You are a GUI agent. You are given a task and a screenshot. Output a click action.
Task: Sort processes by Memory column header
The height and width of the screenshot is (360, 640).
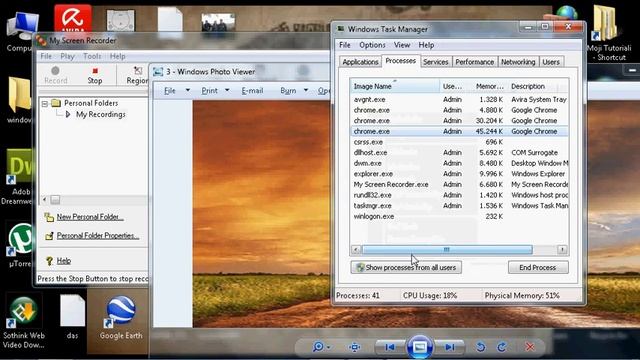pyautogui.click(x=490, y=86)
